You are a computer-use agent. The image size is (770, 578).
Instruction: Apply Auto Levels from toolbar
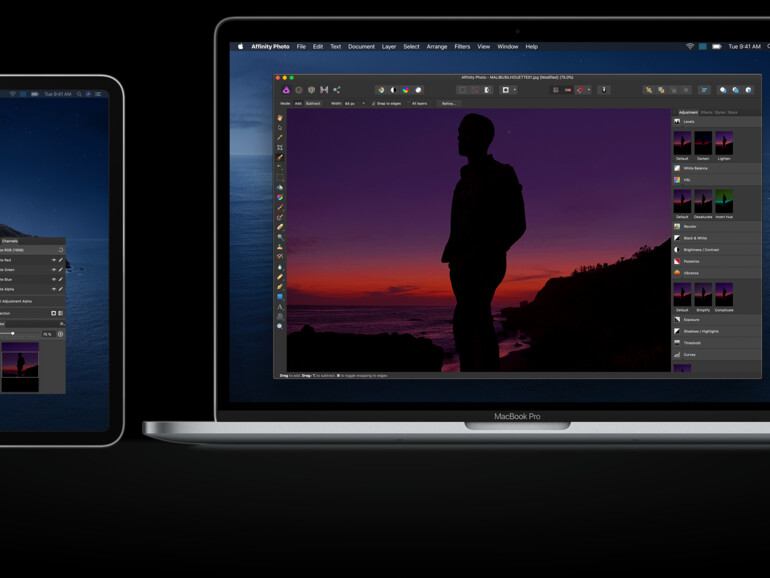[x=381, y=90]
